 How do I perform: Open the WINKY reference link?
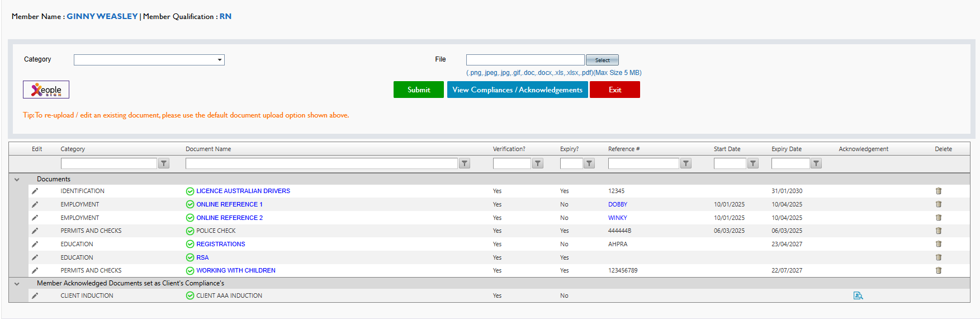[x=618, y=218]
